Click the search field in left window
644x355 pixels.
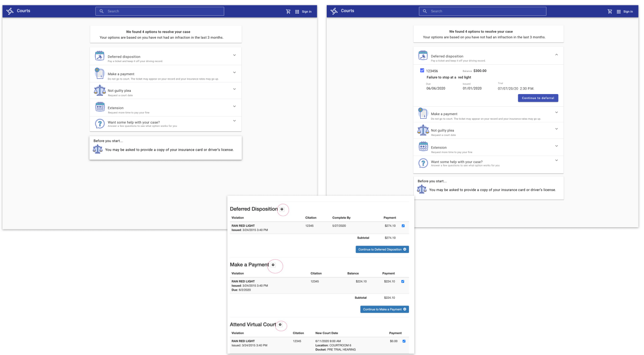[160, 11]
